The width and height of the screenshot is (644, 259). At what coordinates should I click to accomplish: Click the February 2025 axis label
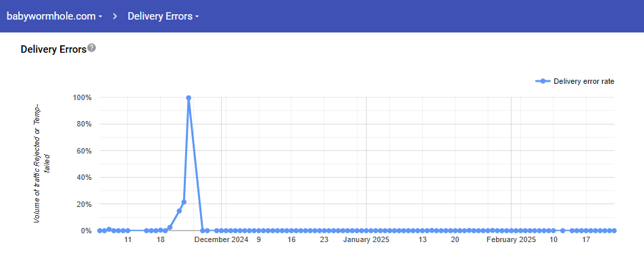pos(512,240)
